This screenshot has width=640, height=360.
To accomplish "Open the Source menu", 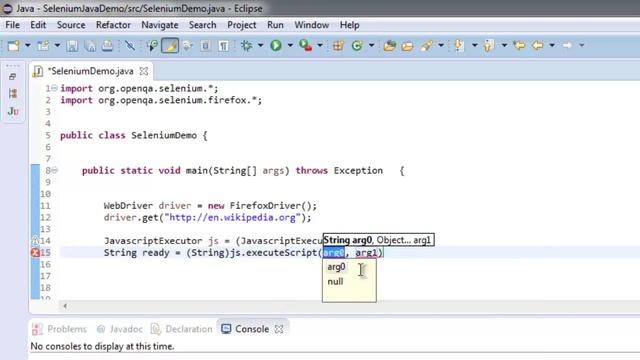I will tap(71, 25).
